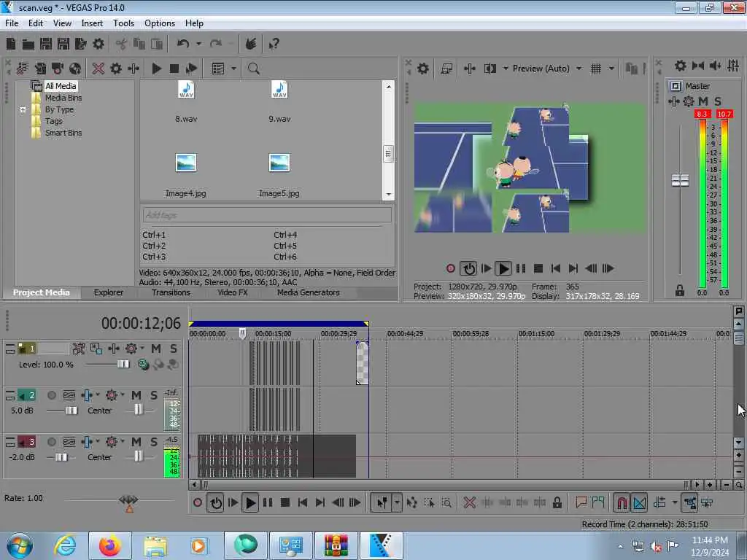Click the Add tags input field
The width and height of the screenshot is (747, 560).
267,215
